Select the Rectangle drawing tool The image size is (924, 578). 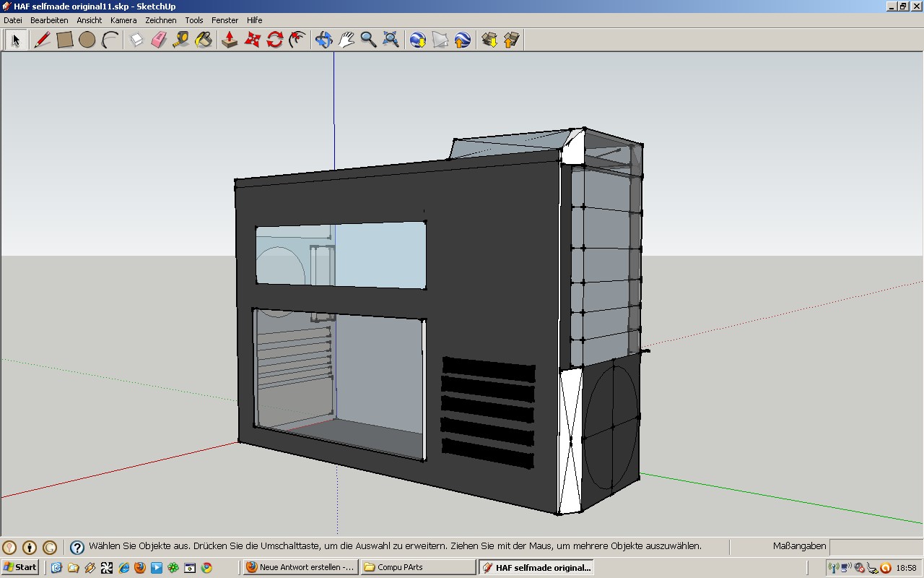click(x=65, y=40)
